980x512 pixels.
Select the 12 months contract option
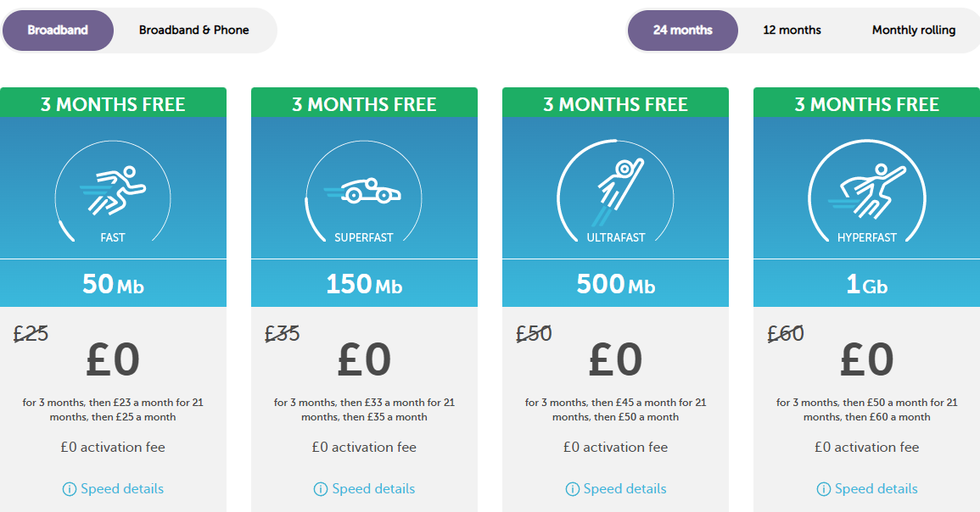(x=792, y=30)
